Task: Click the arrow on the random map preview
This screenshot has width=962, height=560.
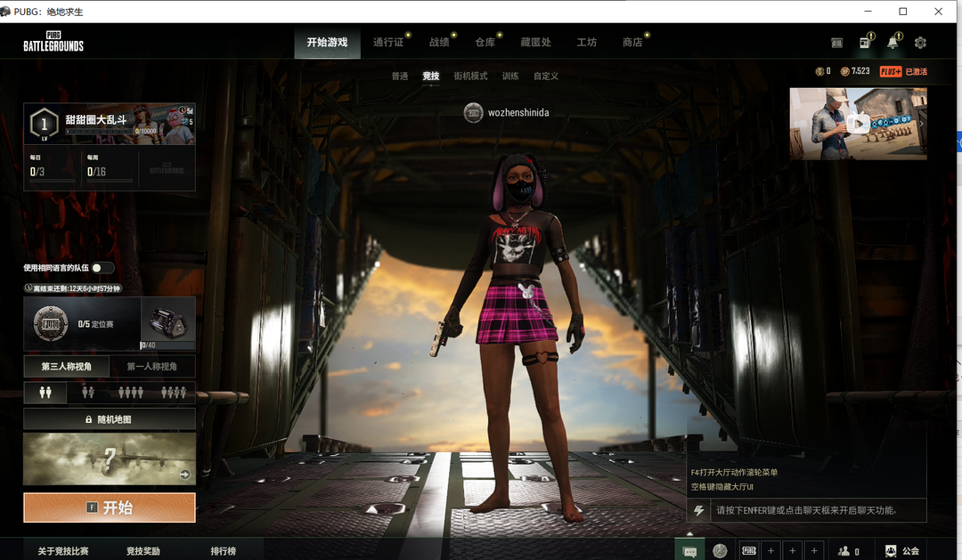Action: (184, 475)
